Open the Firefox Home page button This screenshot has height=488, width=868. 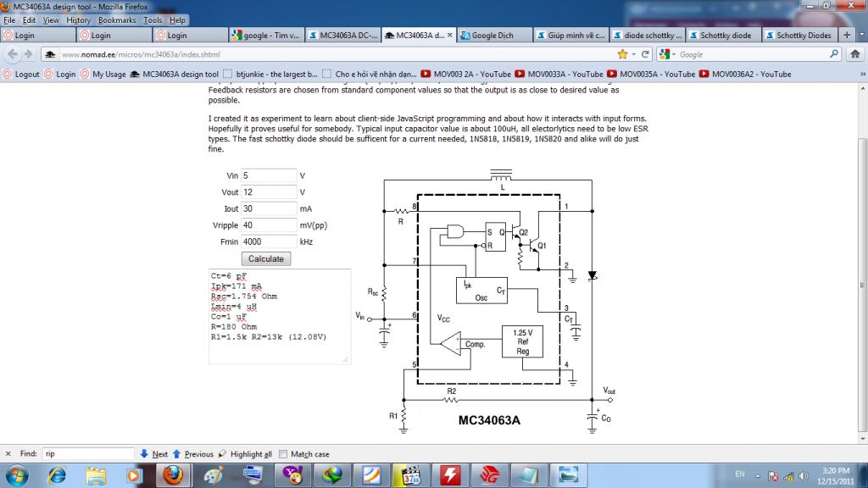[855, 54]
